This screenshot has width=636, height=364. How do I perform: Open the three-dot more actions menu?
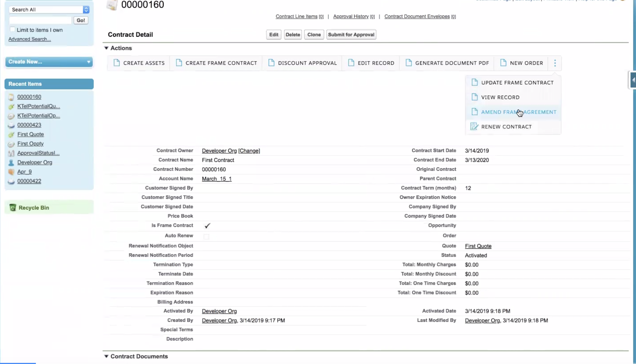pyautogui.click(x=555, y=63)
